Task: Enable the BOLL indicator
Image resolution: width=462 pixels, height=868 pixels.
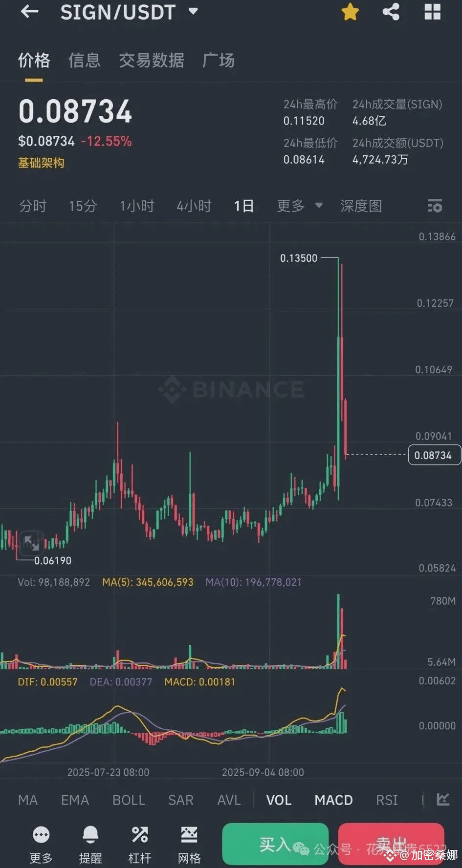Action: (129, 800)
